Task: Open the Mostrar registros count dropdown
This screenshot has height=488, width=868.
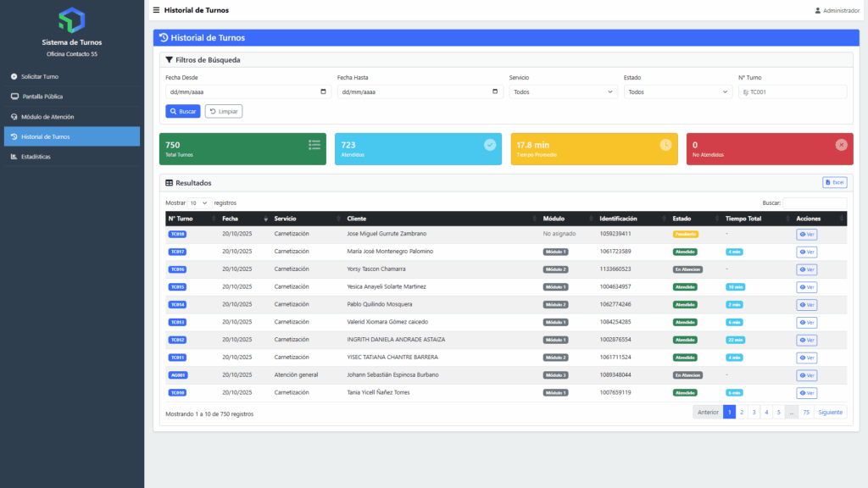Action: pos(199,203)
